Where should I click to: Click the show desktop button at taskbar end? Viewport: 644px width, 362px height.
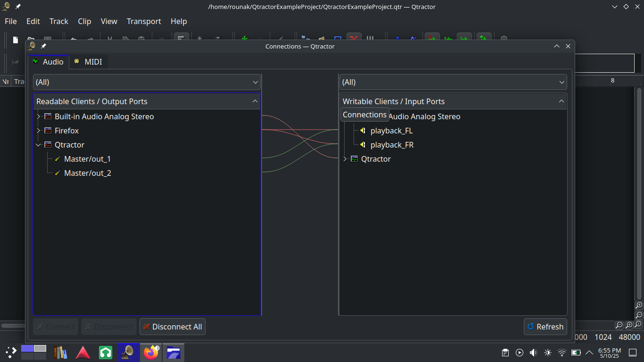pos(633,353)
